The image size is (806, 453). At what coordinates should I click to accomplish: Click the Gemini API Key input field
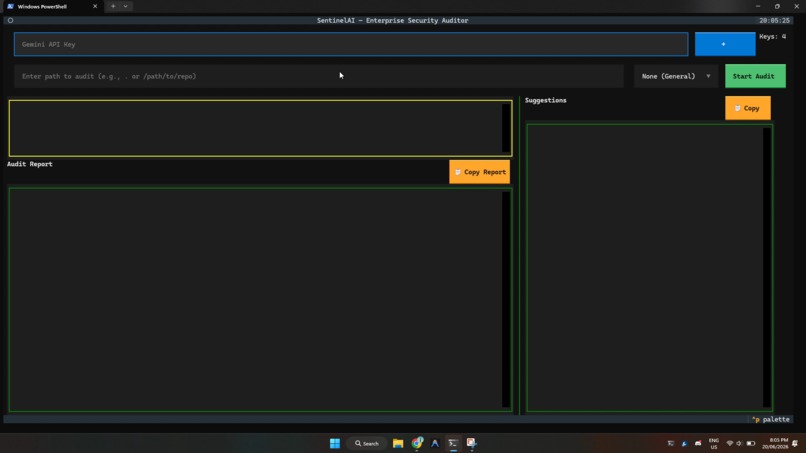pyautogui.click(x=351, y=44)
